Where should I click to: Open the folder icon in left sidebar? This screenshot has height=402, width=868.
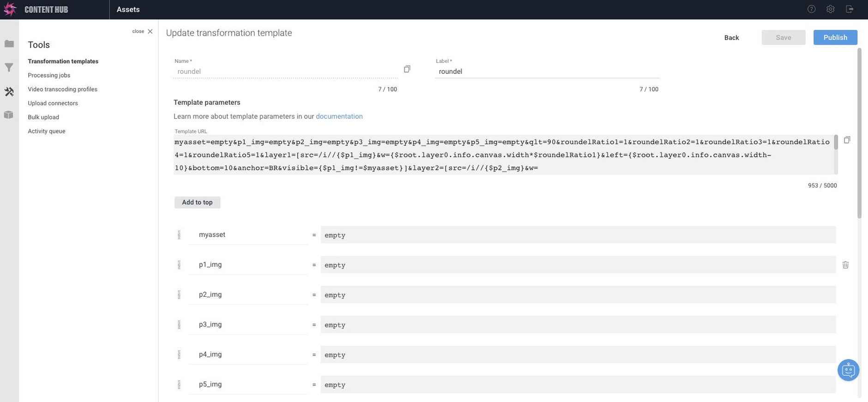[9, 44]
